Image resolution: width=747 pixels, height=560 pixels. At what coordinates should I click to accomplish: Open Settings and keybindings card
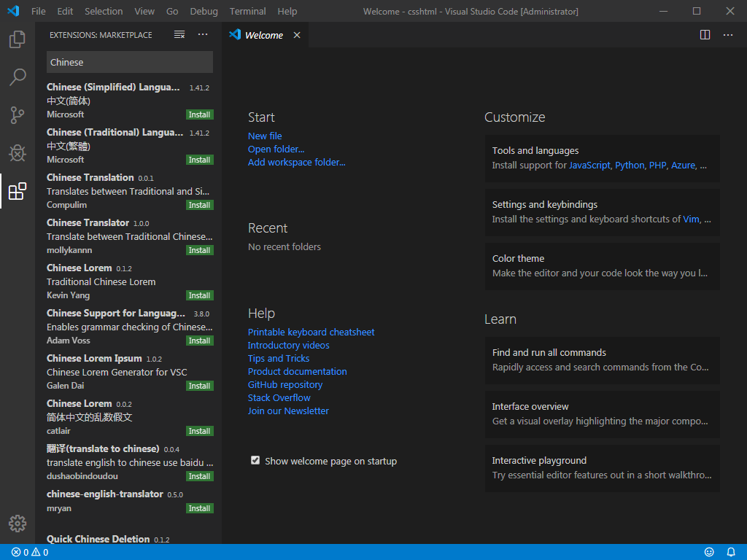coord(602,212)
